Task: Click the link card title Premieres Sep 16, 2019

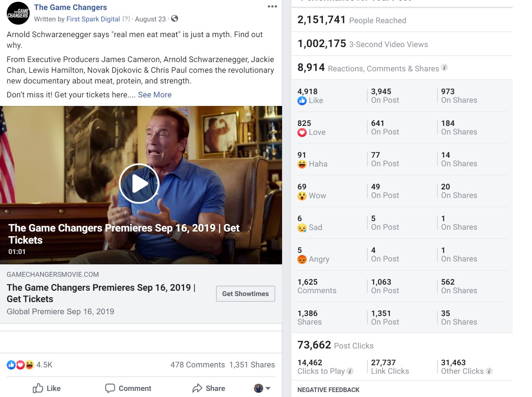Action: click(101, 293)
